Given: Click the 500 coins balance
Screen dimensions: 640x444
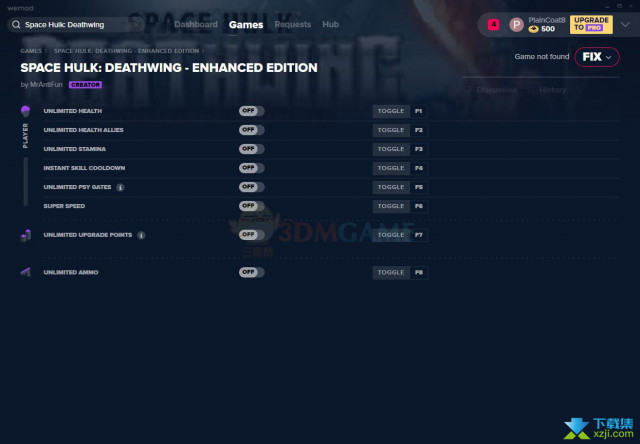Looking at the screenshot, I should click(548, 29).
